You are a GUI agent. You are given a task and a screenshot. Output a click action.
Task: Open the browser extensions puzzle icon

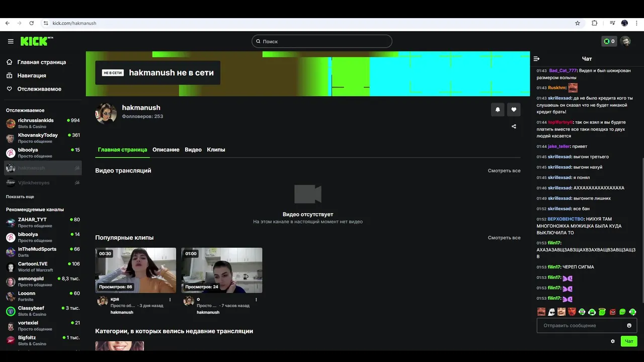[x=594, y=23]
